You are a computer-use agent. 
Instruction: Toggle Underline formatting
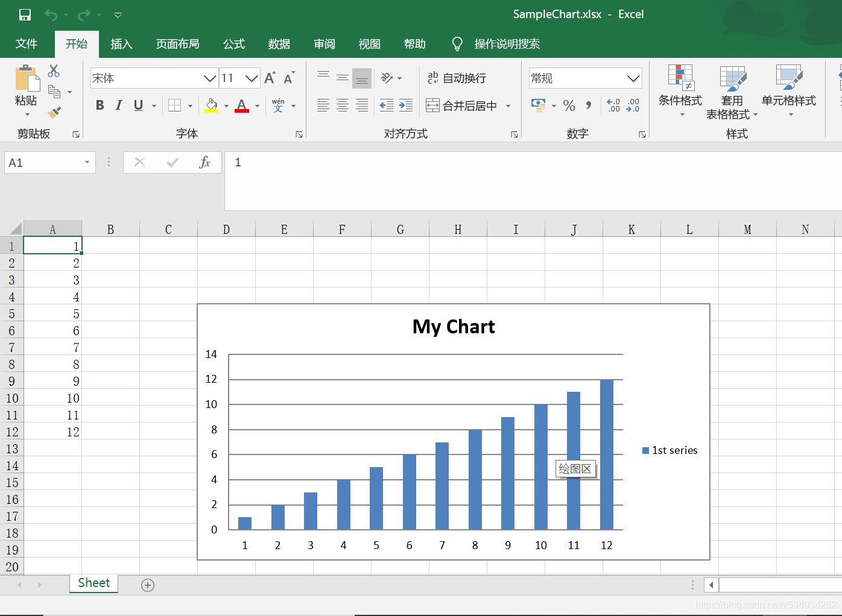pyautogui.click(x=138, y=105)
